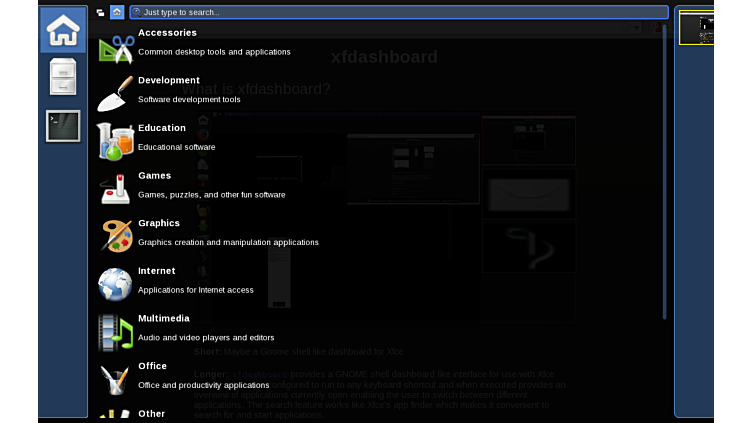The image size is (752, 423).
Task: Click the small home view button
Action: coord(117,12)
